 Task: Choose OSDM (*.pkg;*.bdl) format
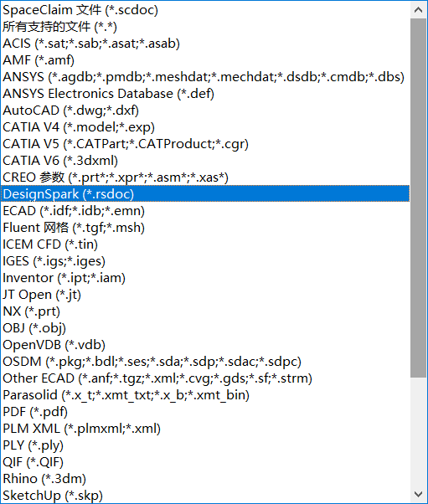click(x=205, y=362)
